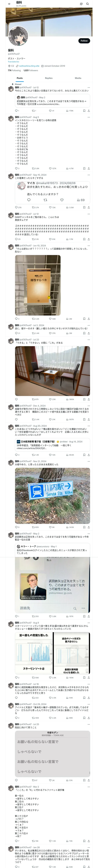
Task: Switch to the Replies tab
Action: 49,78
